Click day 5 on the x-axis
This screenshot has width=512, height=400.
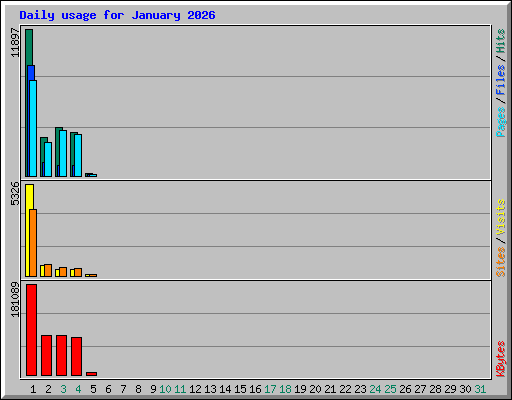click(x=93, y=389)
